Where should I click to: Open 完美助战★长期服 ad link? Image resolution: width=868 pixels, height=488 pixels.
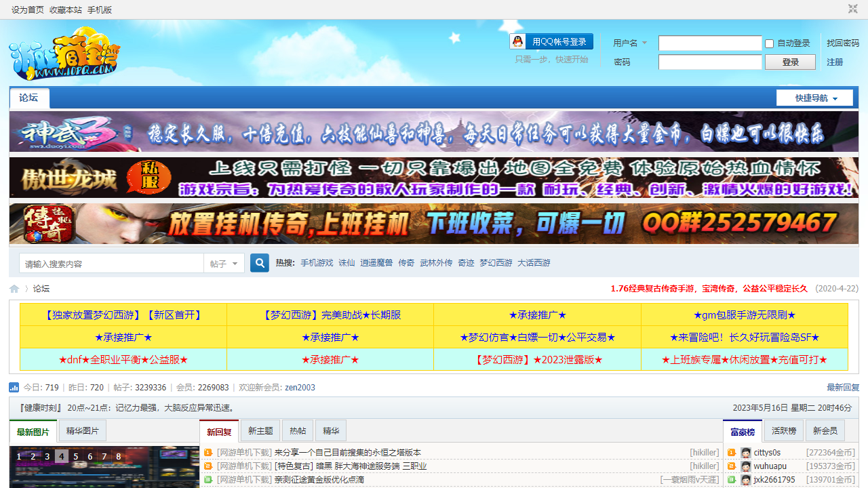[330, 315]
